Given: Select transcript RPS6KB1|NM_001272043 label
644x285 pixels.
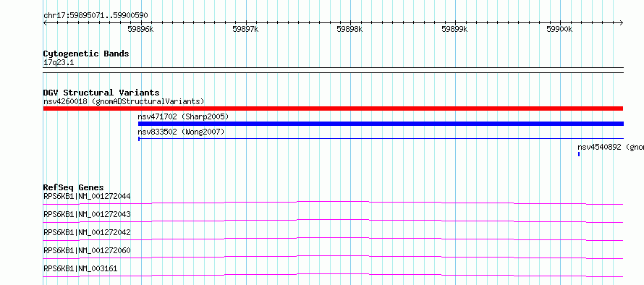Looking at the screenshot, I should [x=87, y=214].
